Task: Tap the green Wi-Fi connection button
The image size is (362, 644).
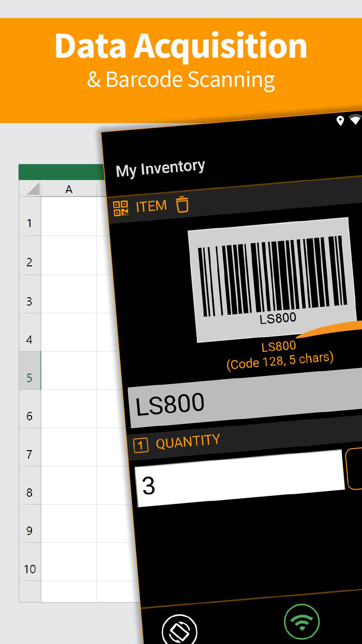Action: [x=302, y=622]
